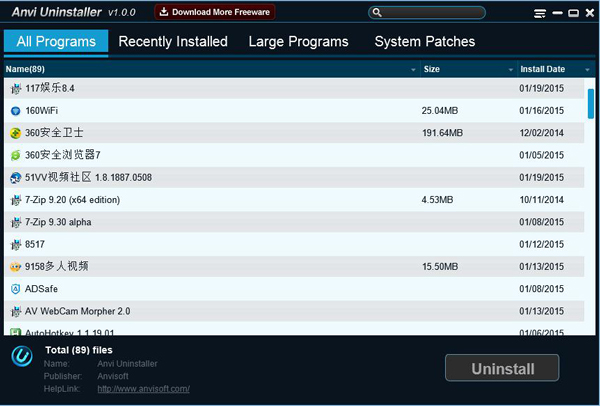Open the Name column sort dropdown
600x406 pixels.
(413, 70)
